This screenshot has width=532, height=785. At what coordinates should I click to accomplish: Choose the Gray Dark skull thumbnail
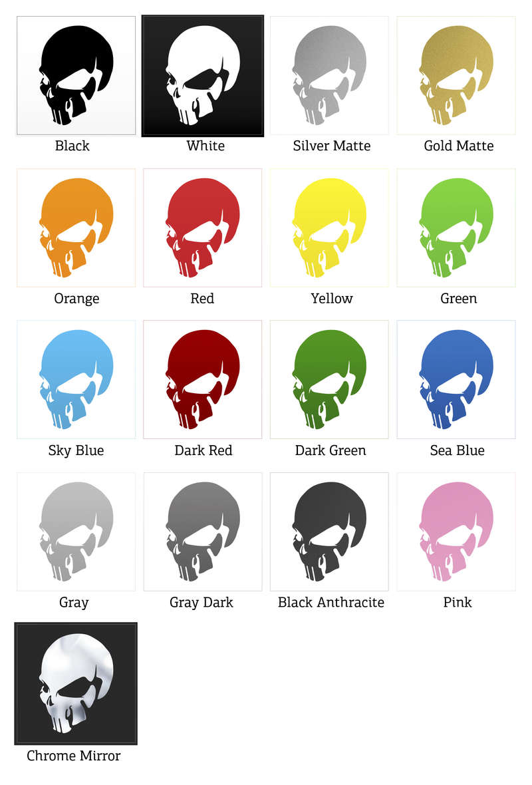[x=203, y=532]
